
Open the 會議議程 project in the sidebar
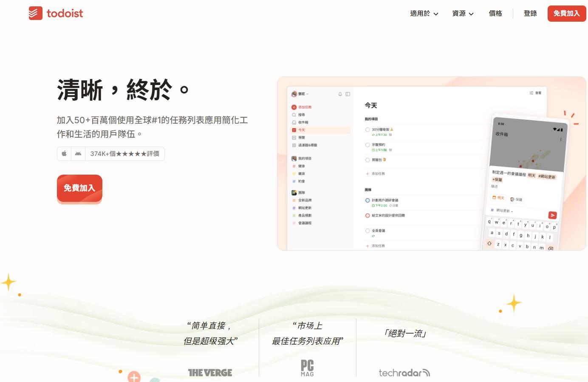(302, 223)
